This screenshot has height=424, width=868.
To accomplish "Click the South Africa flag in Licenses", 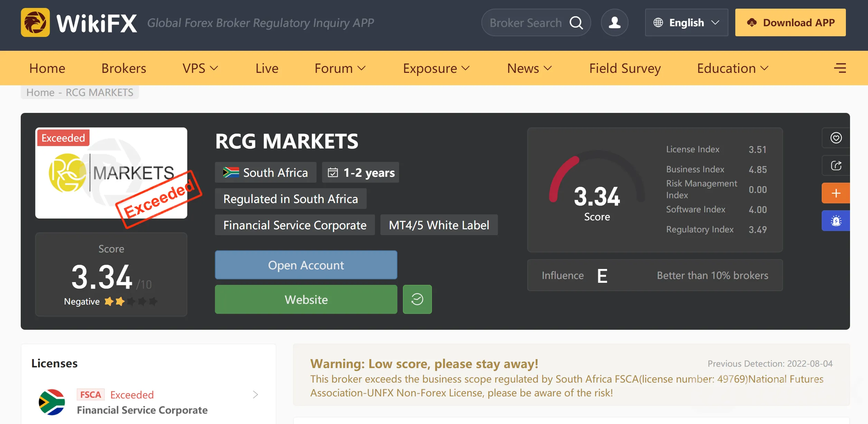I will pos(52,402).
